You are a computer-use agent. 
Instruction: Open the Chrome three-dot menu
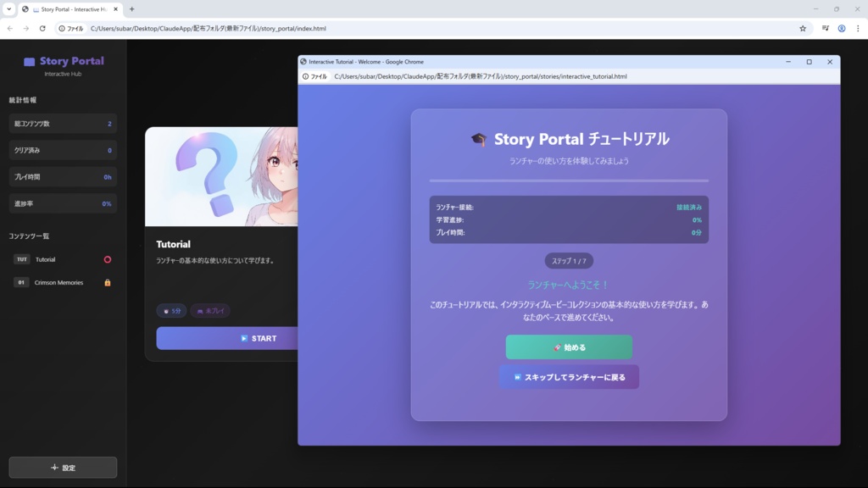pos(857,28)
